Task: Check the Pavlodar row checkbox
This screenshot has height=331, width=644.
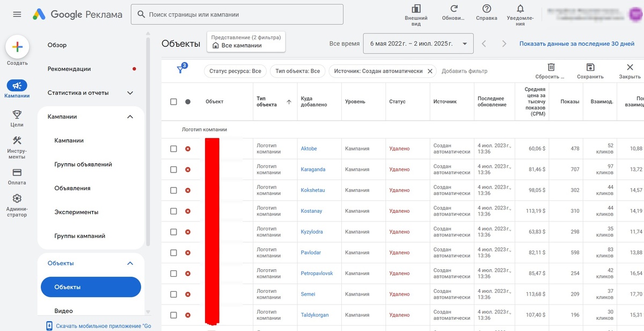Action: click(173, 253)
